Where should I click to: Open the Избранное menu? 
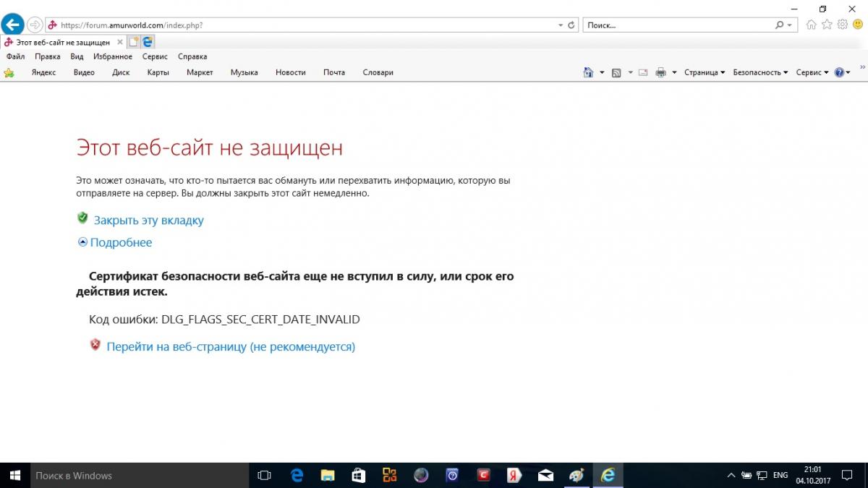113,56
